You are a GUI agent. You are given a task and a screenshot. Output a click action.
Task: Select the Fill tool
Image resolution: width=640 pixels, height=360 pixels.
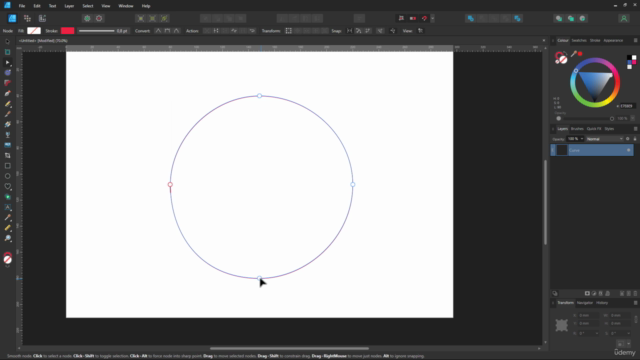pyautogui.click(x=7, y=124)
